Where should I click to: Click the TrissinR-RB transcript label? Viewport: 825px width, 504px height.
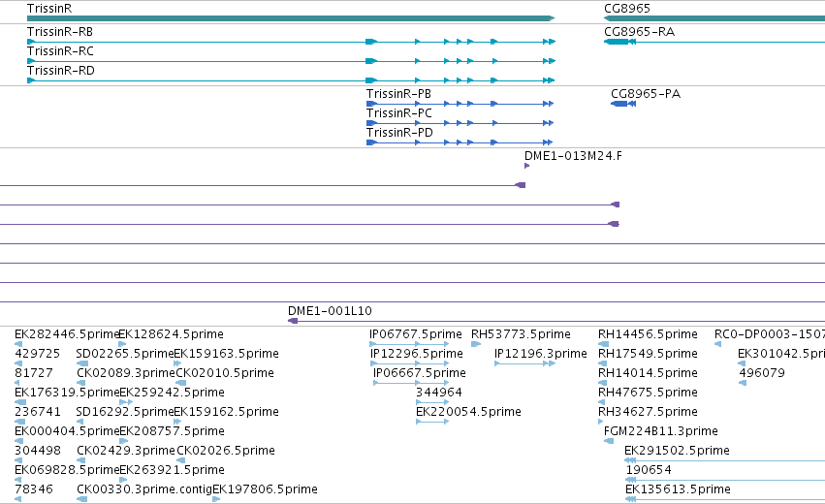[x=60, y=32]
